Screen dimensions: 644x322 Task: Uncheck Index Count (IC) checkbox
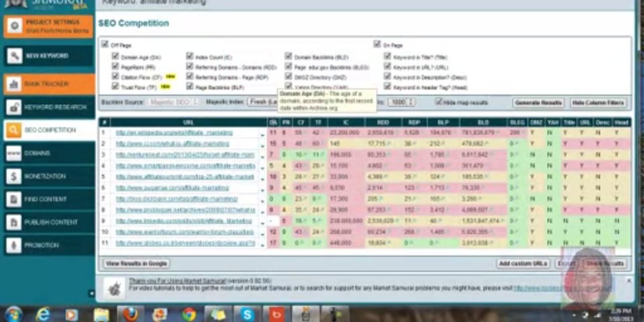coord(190,56)
